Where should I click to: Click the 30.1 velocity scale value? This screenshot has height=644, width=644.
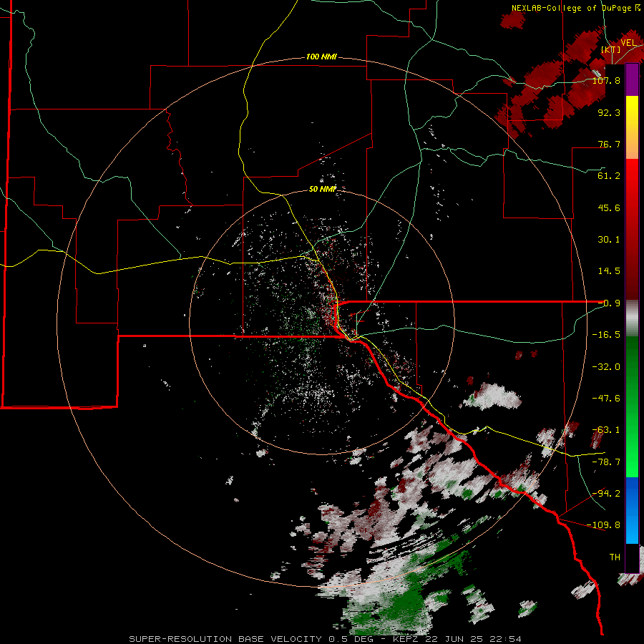pos(609,240)
